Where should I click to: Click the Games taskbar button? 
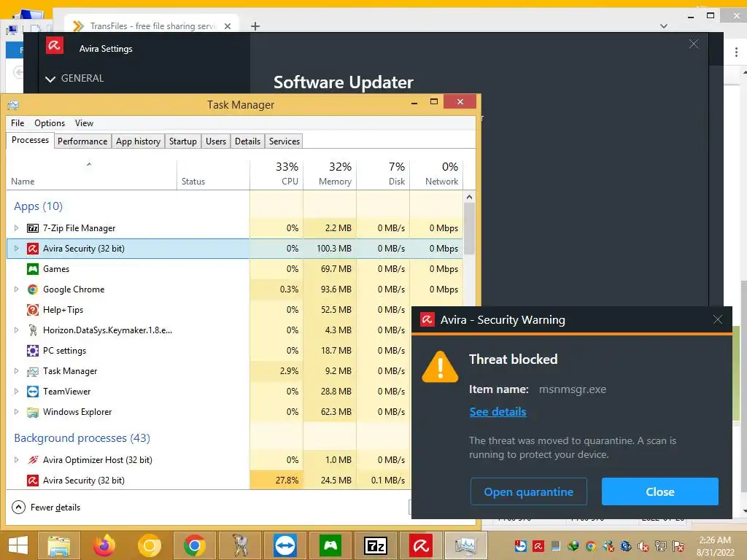tap(330, 545)
